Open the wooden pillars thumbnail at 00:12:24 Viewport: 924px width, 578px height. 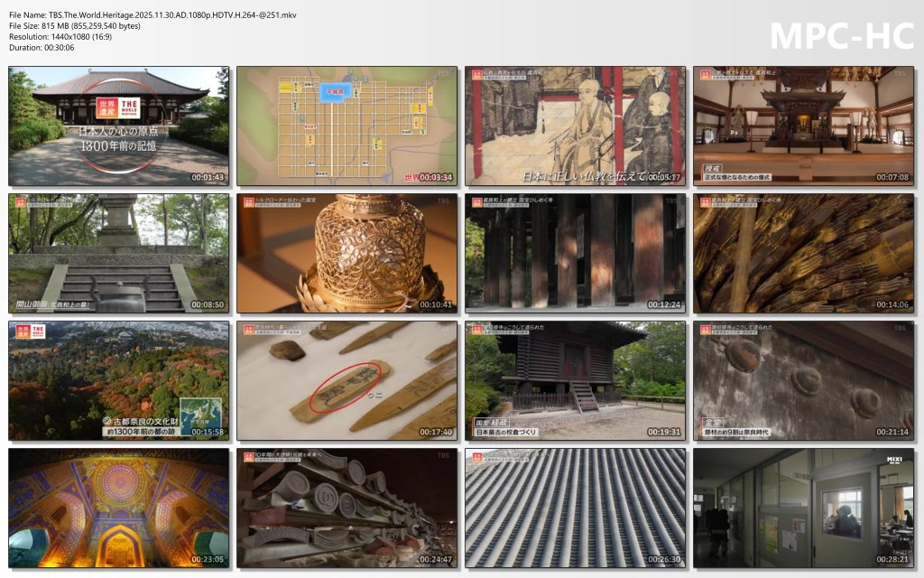[575, 254]
